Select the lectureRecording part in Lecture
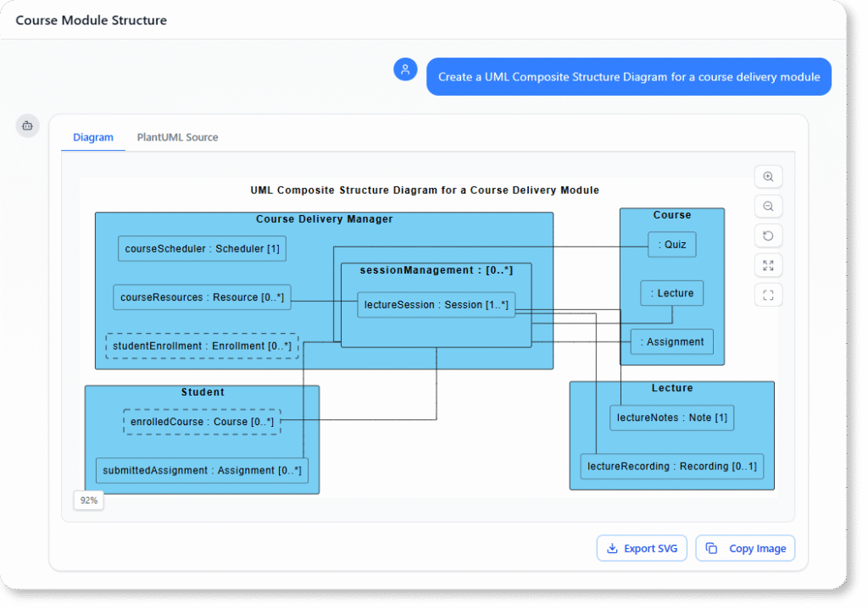The image size is (868, 609). 671,466
